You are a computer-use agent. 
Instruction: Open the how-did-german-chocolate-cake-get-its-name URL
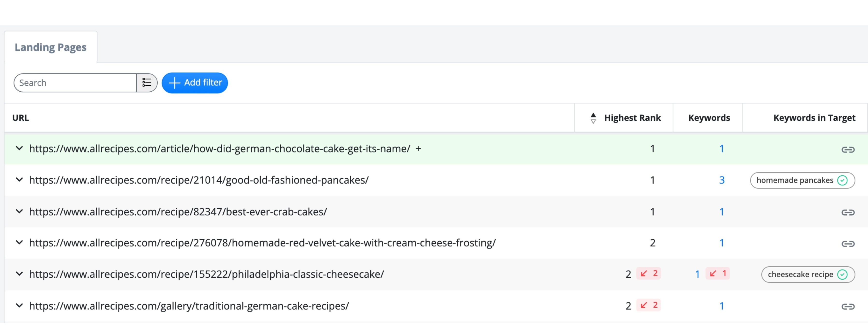click(220, 149)
